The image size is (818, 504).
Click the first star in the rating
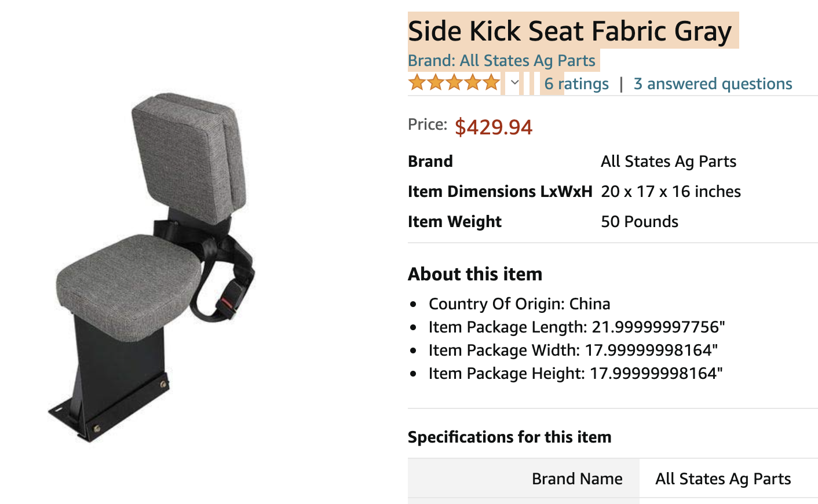point(417,83)
